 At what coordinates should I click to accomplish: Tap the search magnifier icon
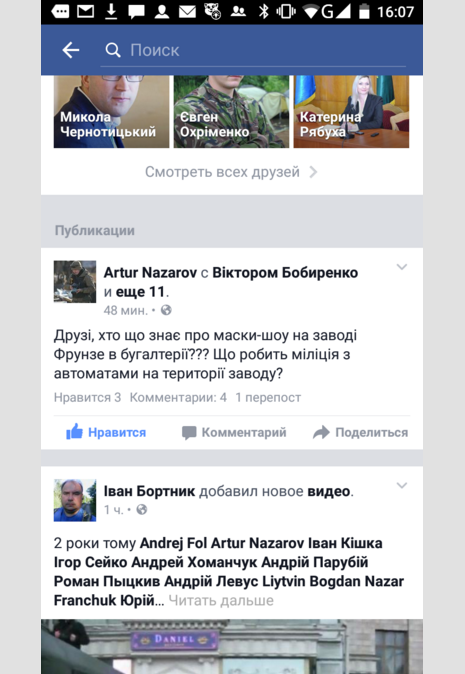tap(113, 50)
